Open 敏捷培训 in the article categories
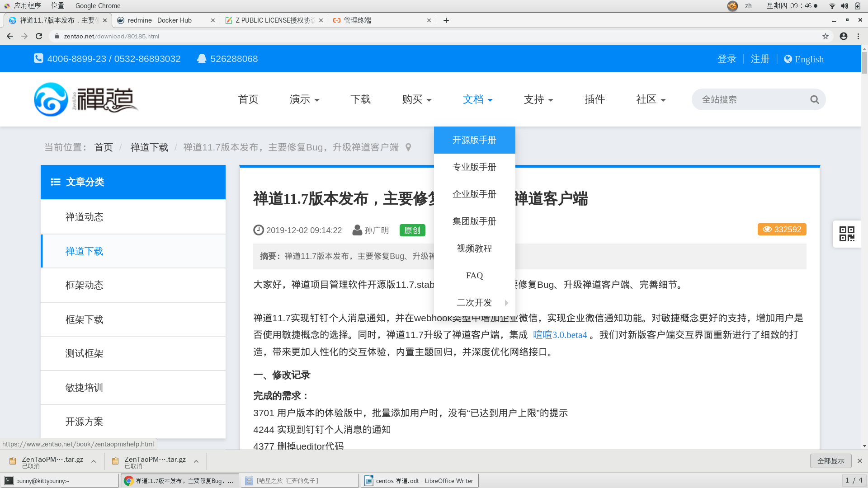Image resolution: width=868 pixels, height=488 pixels. pyautogui.click(x=133, y=388)
